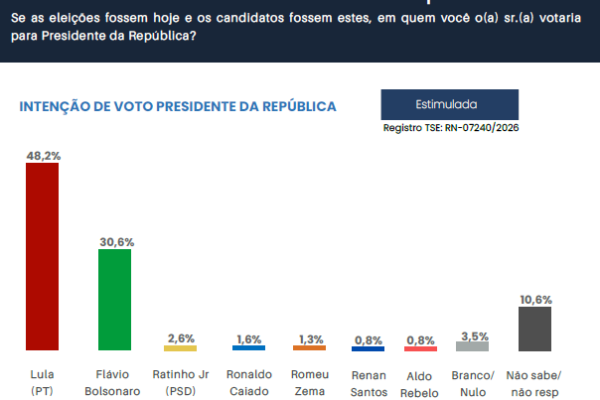This screenshot has height=400, width=600.
Task: Click the dark Não sabe bar
Action: tap(535, 329)
